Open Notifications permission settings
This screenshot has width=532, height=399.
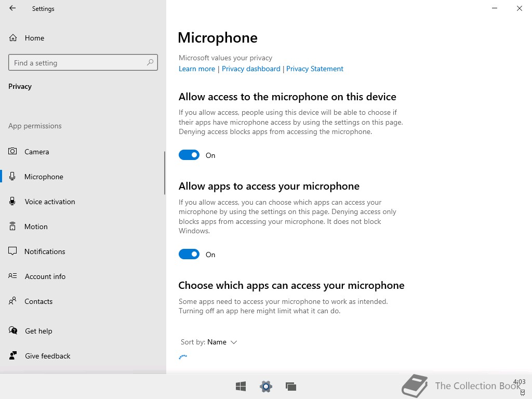click(x=83, y=251)
